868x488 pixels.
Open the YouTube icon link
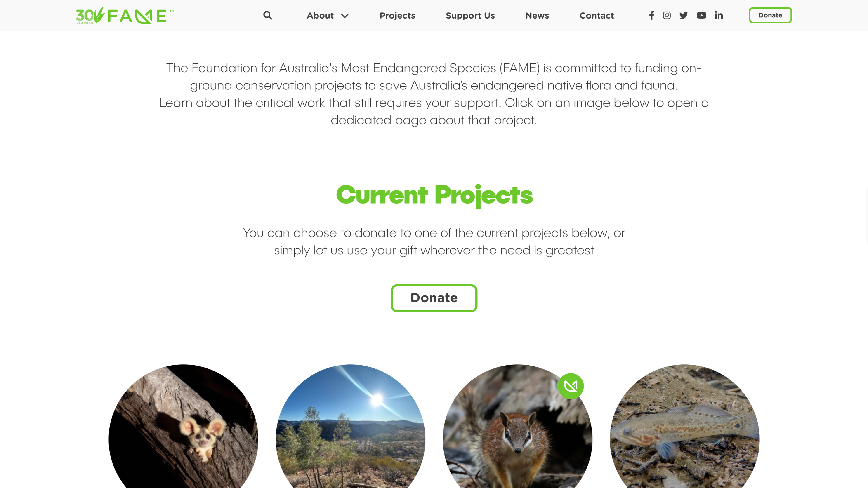click(702, 16)
